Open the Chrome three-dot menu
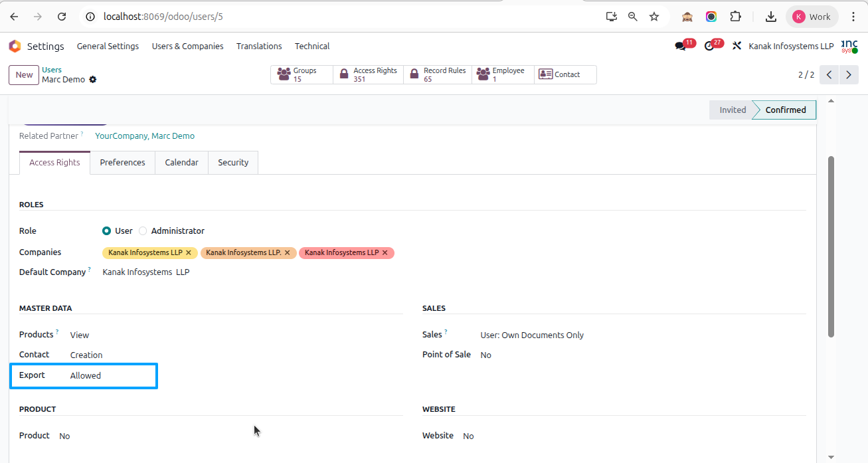Image resolution: width=868 pixels, height=463 pixels. point(853,17)
